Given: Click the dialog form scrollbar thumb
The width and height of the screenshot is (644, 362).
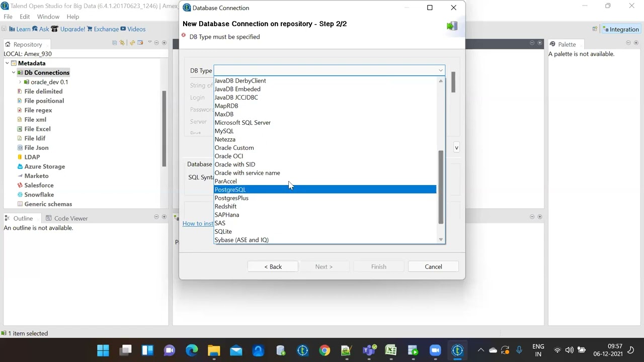Looking at the screenshot, I should 453,82.
